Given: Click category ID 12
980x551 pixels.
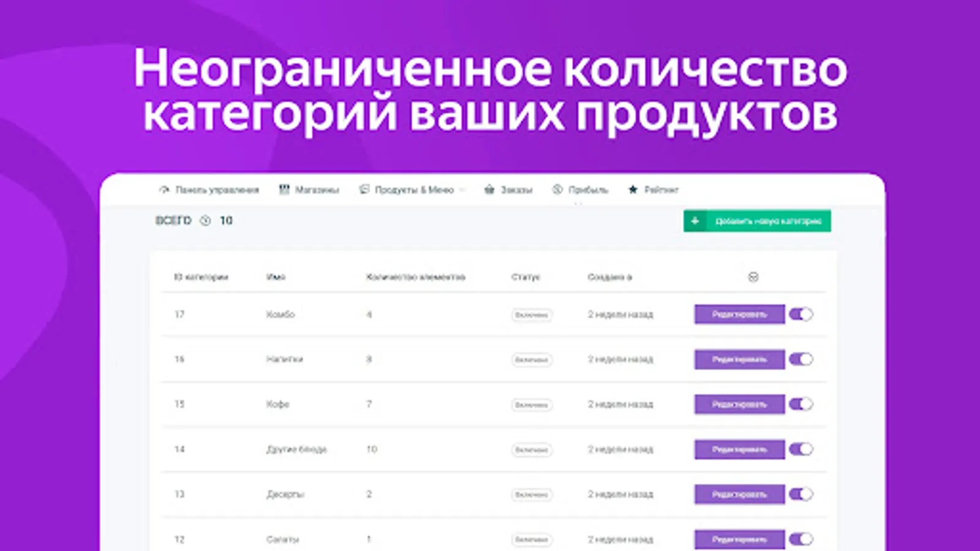Looking at the screenshot, I should (179, 539).
